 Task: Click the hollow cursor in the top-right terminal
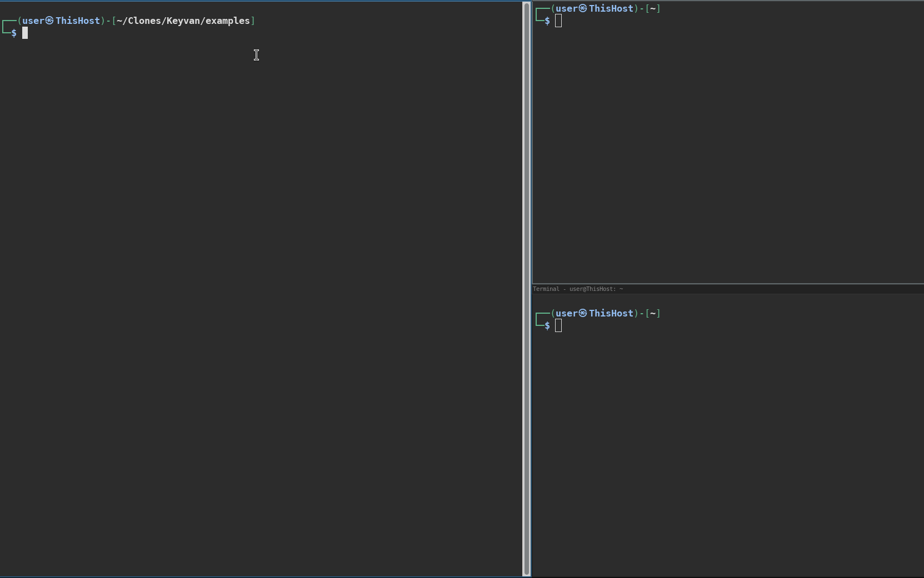coord(558,21)
